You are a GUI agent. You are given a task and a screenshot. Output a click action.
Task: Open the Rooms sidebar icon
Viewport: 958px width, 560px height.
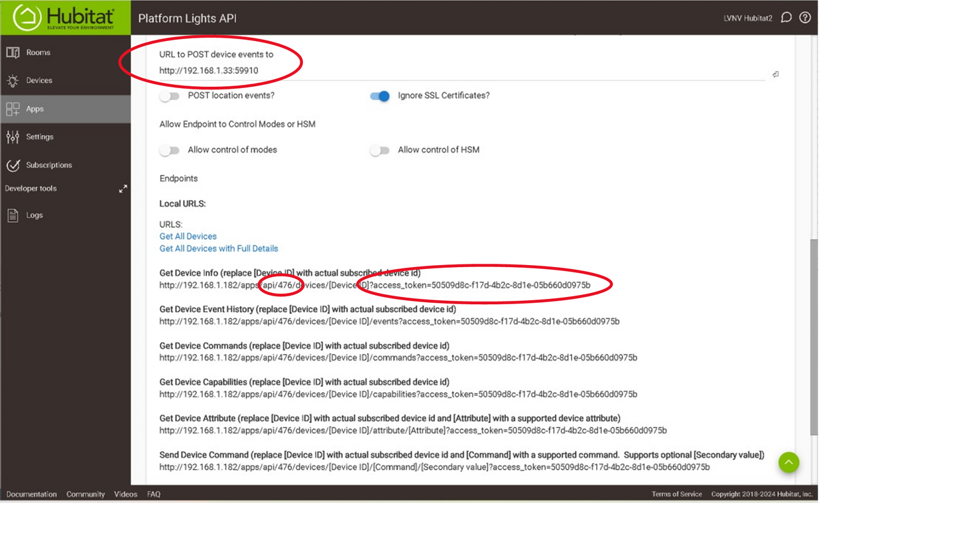click(x=13, y=52)
